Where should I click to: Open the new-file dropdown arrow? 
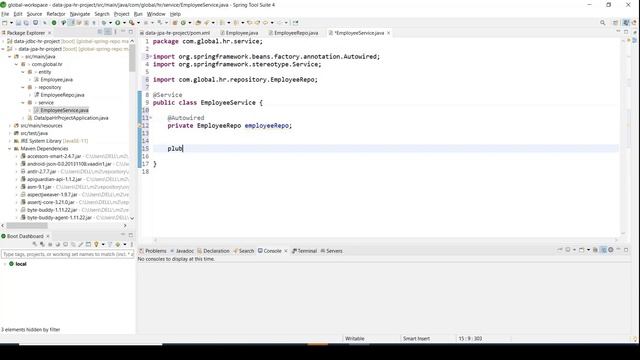(x=11, y=23)
